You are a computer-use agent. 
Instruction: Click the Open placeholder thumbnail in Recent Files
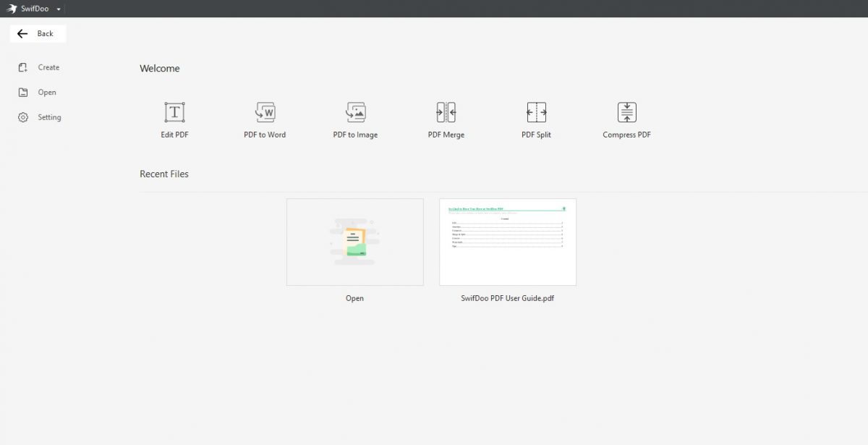click(354, 242)
